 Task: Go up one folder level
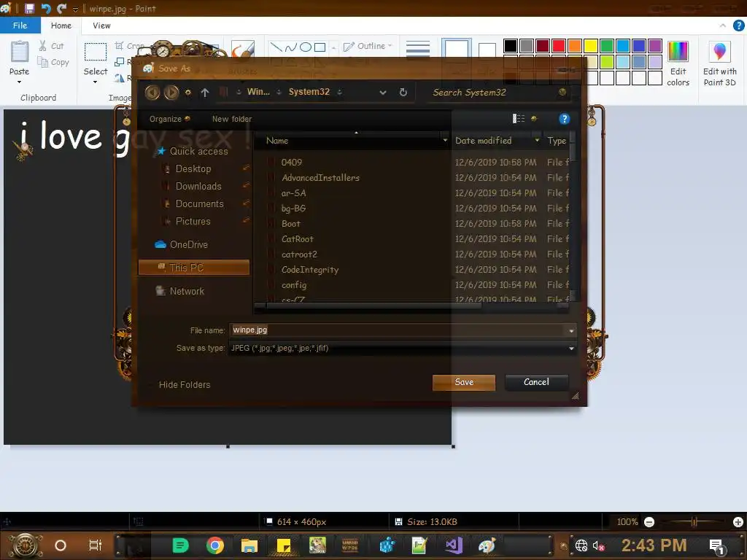coord(205,93)
